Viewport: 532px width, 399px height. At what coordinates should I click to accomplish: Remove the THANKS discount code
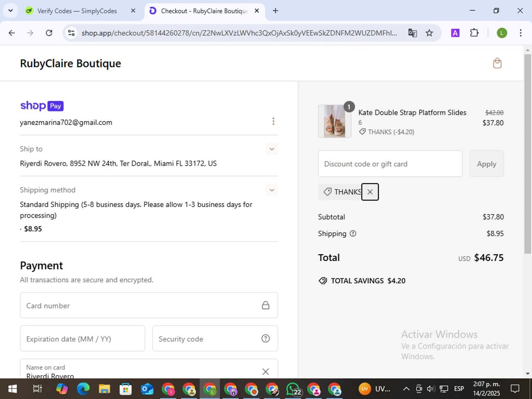[370, 192]
